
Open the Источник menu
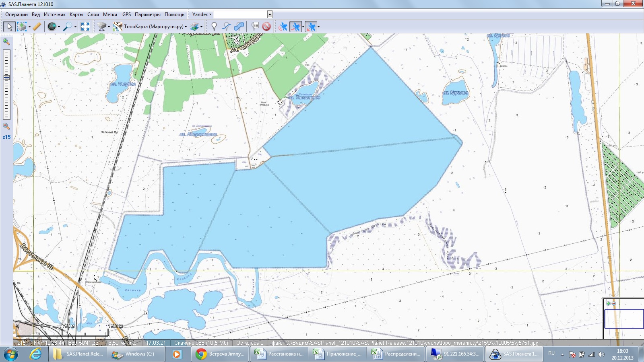point(55,14)
